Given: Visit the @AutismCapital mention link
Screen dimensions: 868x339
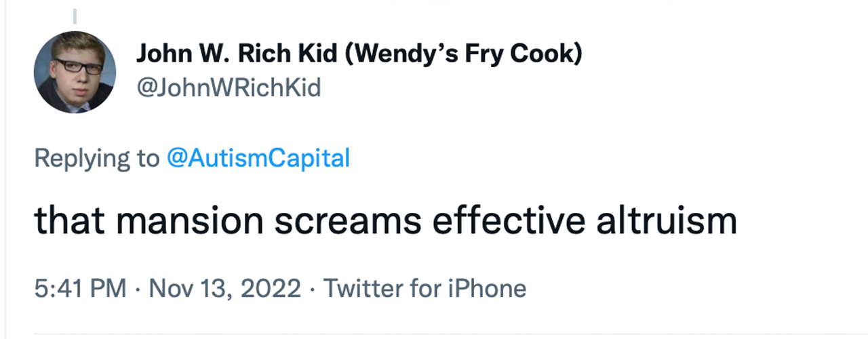Looking at the screenshot, I should [x=258, y=159].
